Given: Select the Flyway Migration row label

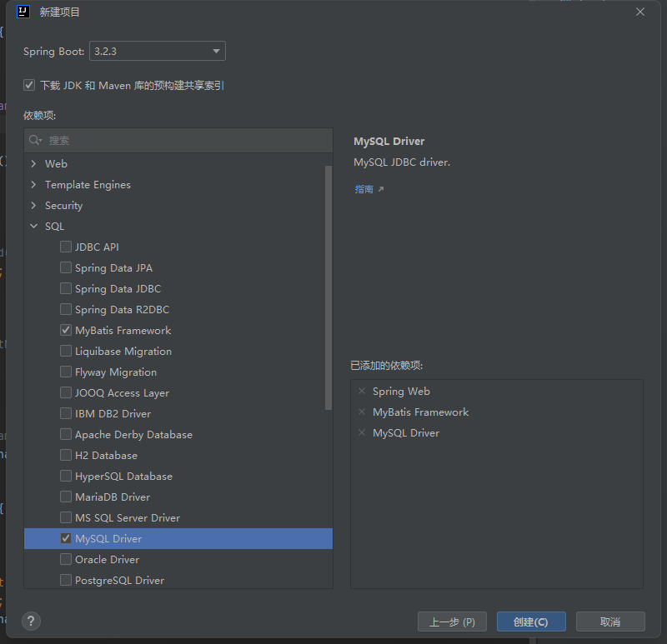Looking at the screenshot, I should tap(116, 372).
